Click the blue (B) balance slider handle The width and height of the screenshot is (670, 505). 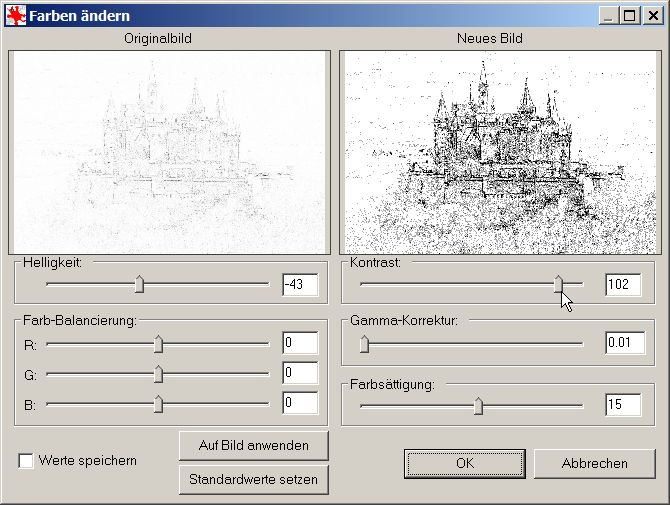tap(158, 404)
